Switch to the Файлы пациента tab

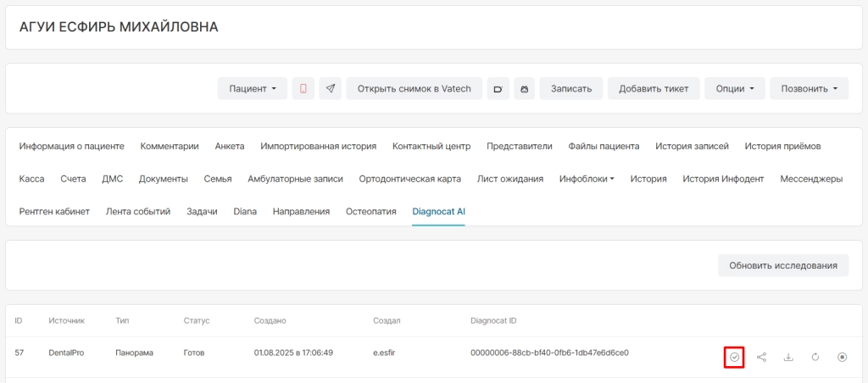pos(604,146)
